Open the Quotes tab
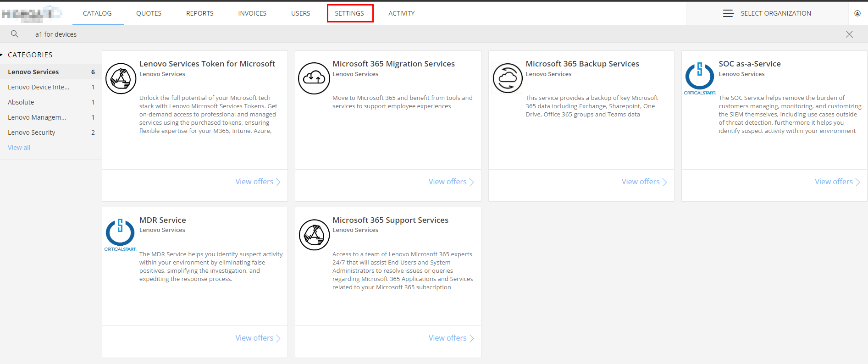 [x=149, y=13]
